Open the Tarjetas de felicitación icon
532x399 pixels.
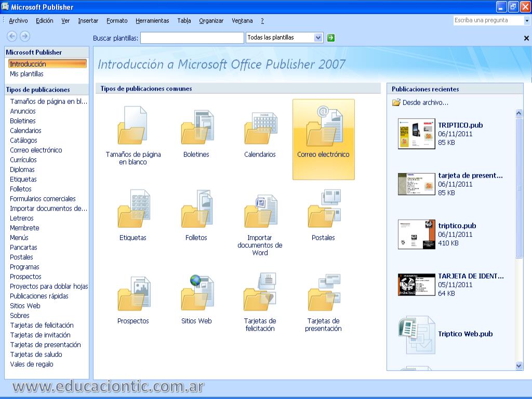point(260,294)
